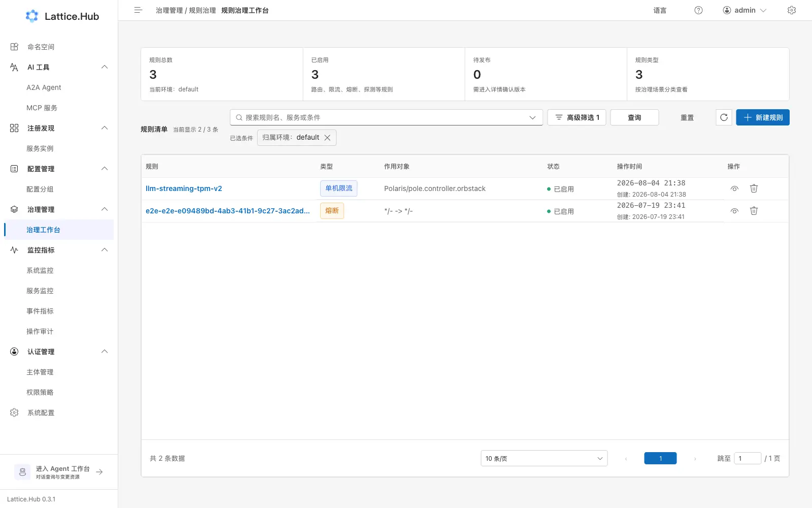Click the 配置管理 document icon

pos(14,169)
